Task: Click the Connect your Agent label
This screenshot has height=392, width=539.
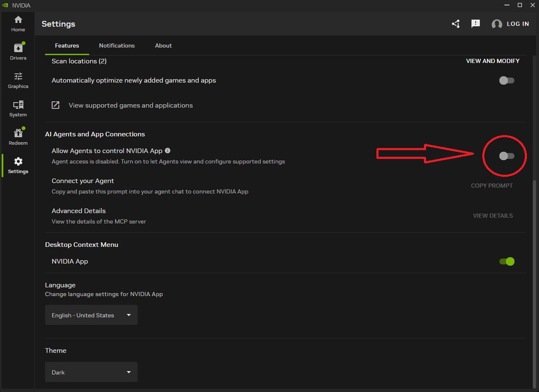Action: (83, 181)
